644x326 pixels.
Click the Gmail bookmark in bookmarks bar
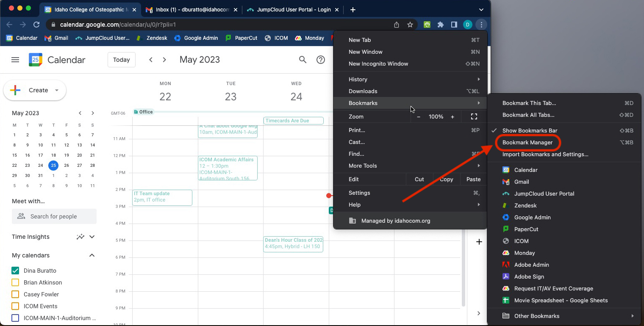(56, 38)
